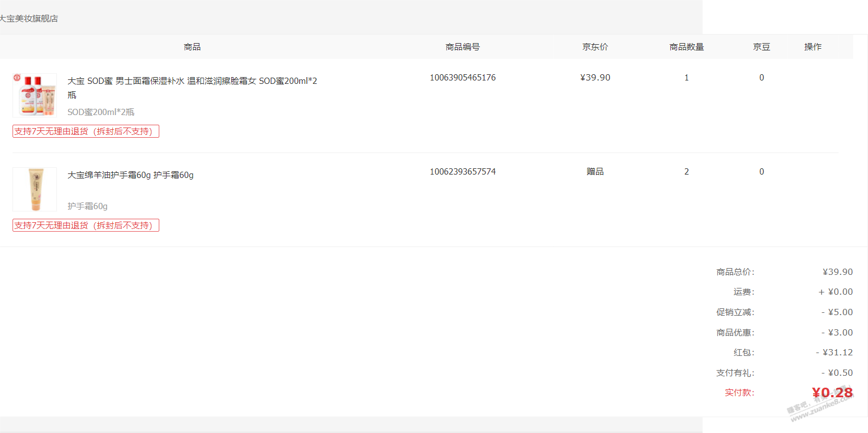Select product number 10063905465176

462,78
